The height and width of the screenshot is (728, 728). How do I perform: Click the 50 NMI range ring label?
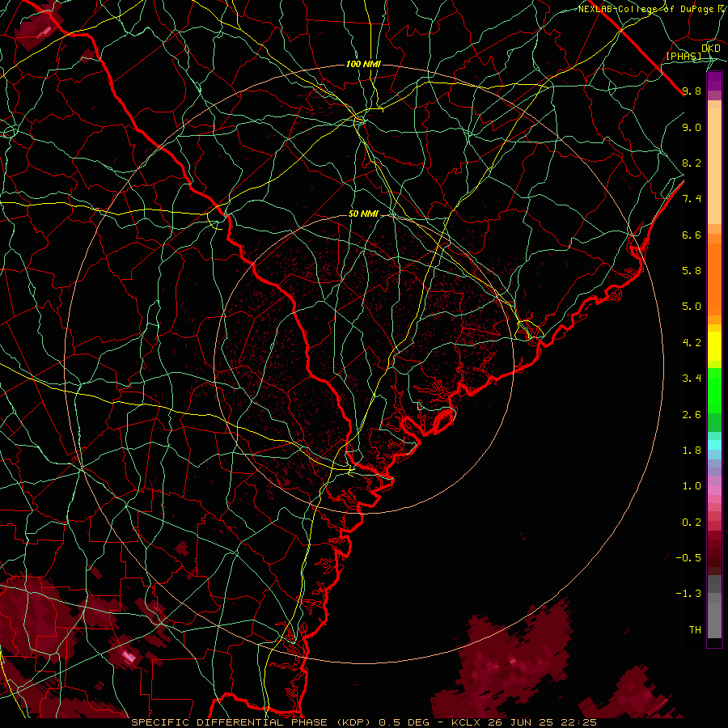pyautogui.click(x=363, y=214)
